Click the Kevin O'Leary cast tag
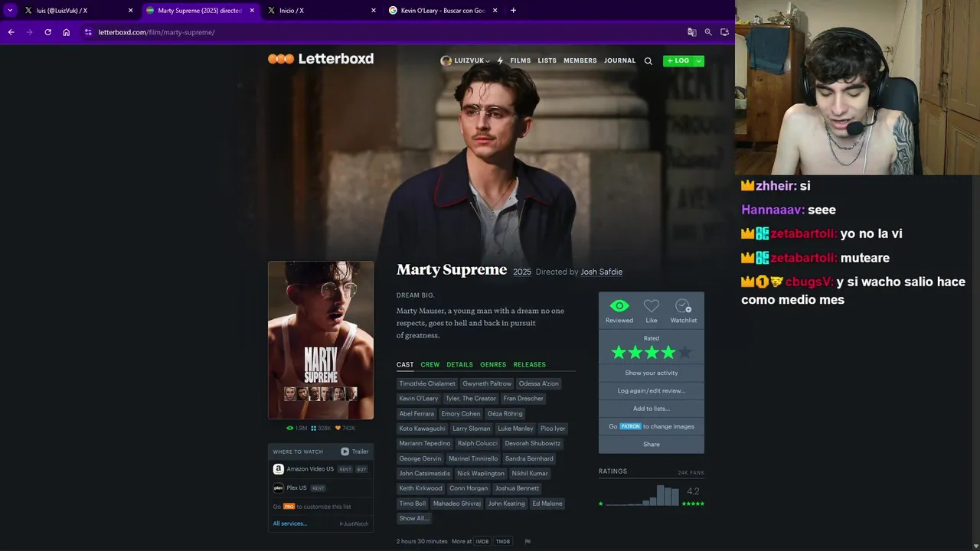Screen dimensions: 980x551 pos(419,399)
